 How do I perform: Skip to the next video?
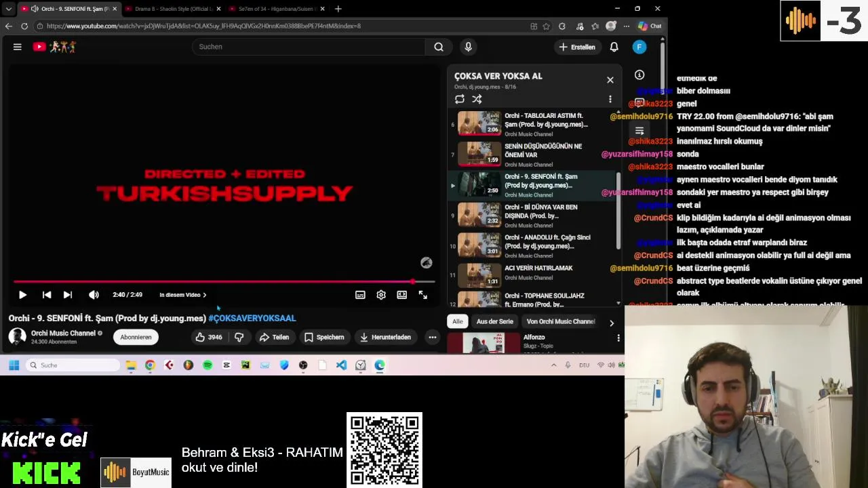[x=68, y=295]
